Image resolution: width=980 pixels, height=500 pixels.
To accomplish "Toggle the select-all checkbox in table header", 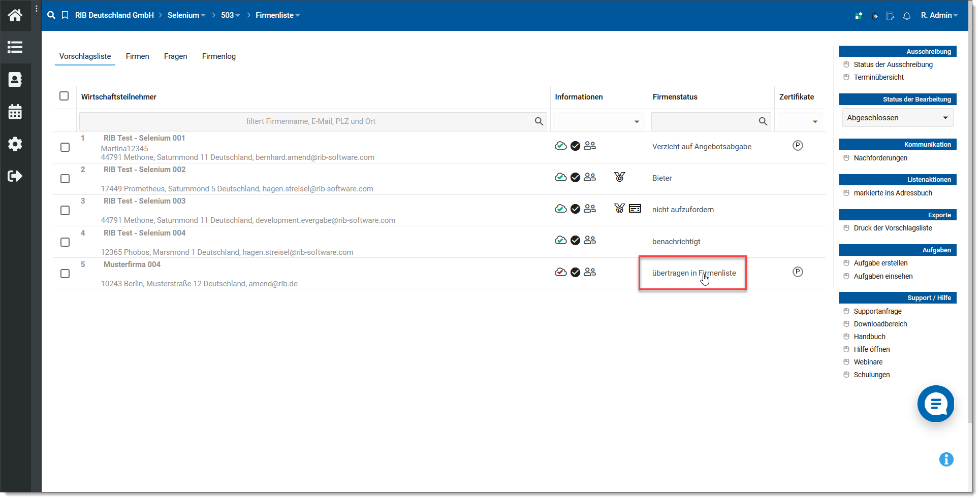I will pos(64,96).
